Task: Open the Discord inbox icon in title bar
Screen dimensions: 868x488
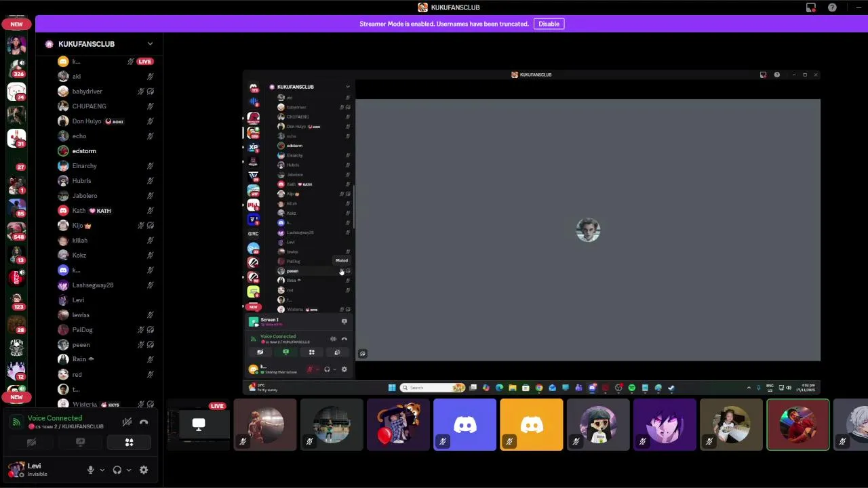Action: point(811,7)
